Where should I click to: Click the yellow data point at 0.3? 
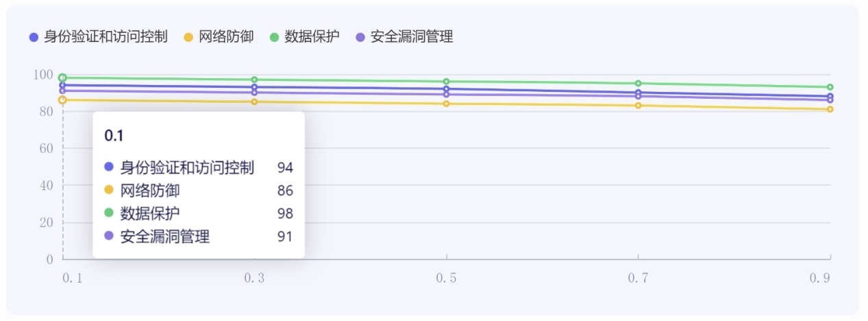254,102
